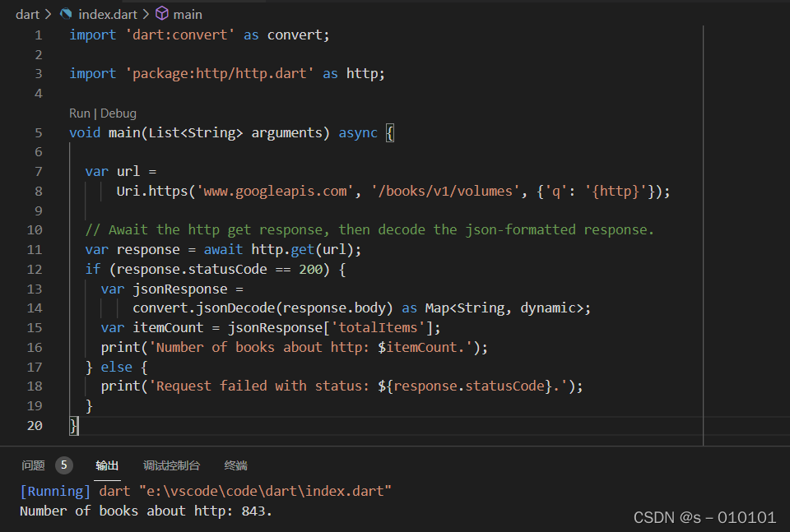The height and width of the screenshot is (532, 790).
Task: Click the 'main' breadcrumb symbol
Action: tap(188, 15)
